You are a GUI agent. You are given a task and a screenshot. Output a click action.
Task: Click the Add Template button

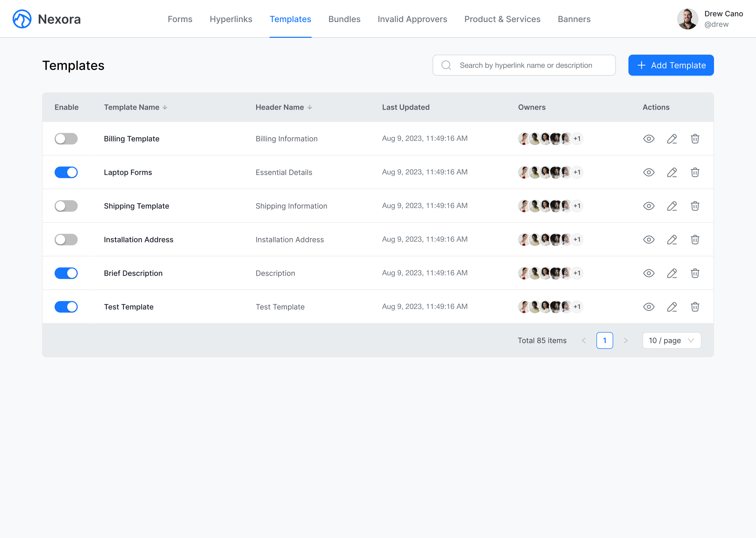[x=671, y=65]
